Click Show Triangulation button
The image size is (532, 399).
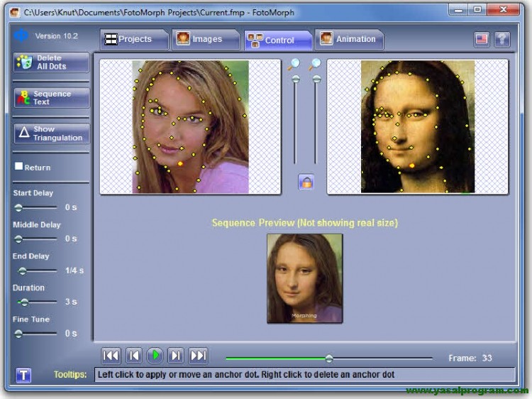pos(52,133)
